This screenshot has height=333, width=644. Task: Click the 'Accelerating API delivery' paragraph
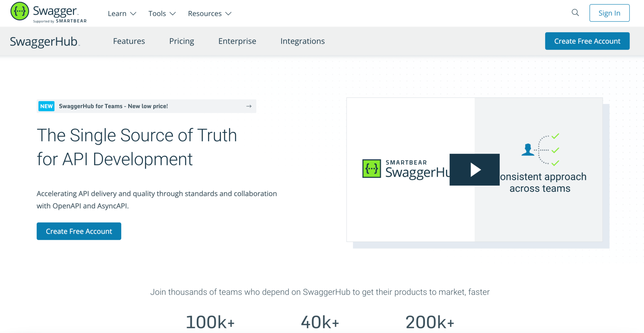(x=157, y=200)
